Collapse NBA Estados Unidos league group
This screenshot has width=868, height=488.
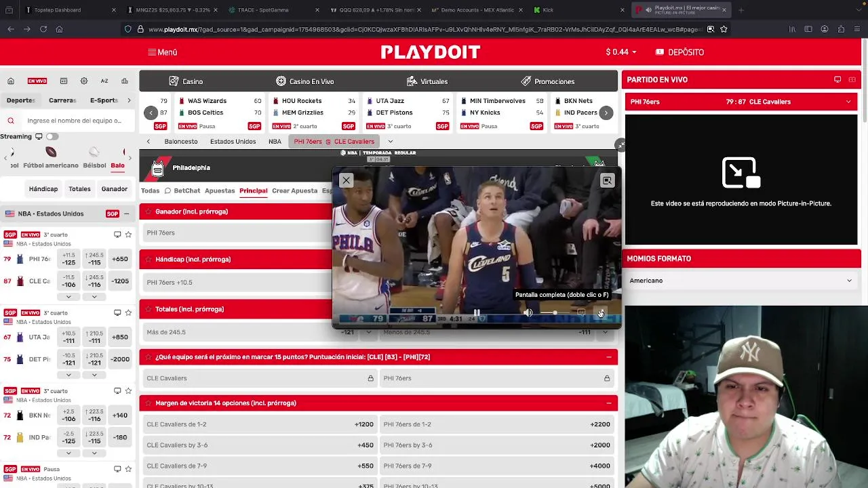pyautogui.click(x=126, y=213)
